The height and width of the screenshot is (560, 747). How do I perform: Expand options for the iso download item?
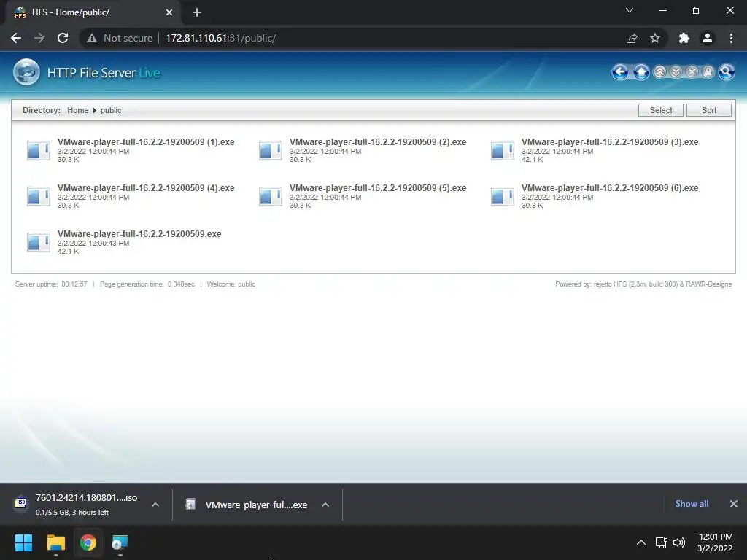click(x=155, y=505)
